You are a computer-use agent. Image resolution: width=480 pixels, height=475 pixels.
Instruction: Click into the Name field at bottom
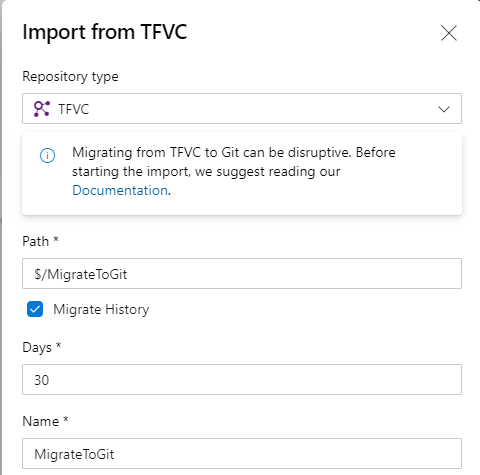tap(242, 454)
